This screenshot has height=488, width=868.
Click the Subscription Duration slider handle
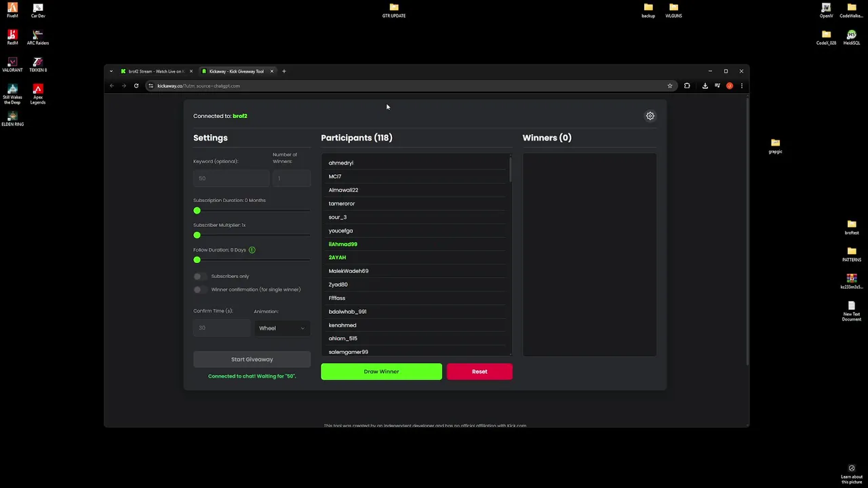[197, 211]
